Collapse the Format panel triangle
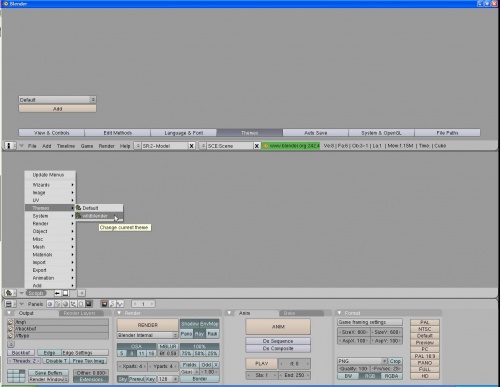 point(339,313)
